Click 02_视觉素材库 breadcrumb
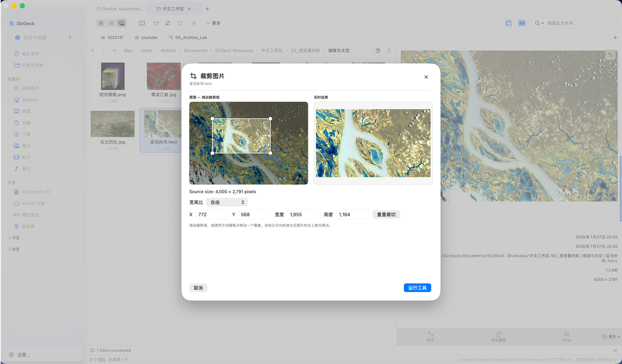Screen dimensions: 622x364 point(306,51)
